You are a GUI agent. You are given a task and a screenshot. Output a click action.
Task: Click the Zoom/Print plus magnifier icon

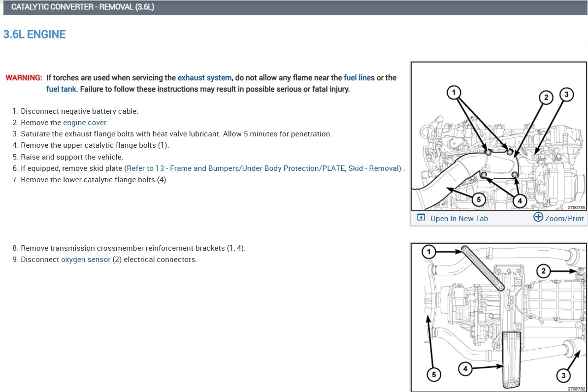click(x=538, y=217)
